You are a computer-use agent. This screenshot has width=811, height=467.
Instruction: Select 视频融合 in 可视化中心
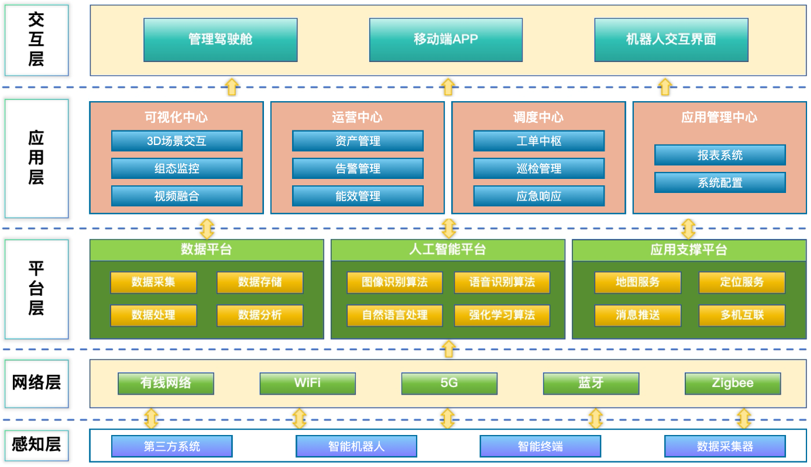coord(177,195)
